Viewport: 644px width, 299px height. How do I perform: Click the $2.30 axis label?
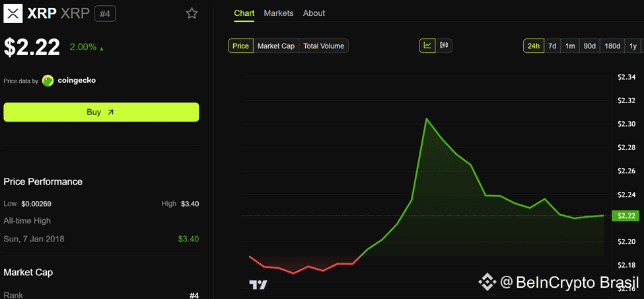tap(626, 124)
